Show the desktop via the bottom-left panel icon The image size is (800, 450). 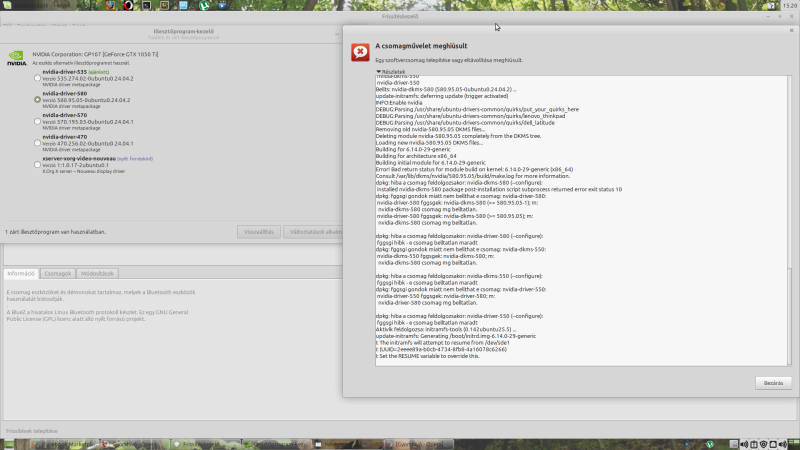coord(9,444)
